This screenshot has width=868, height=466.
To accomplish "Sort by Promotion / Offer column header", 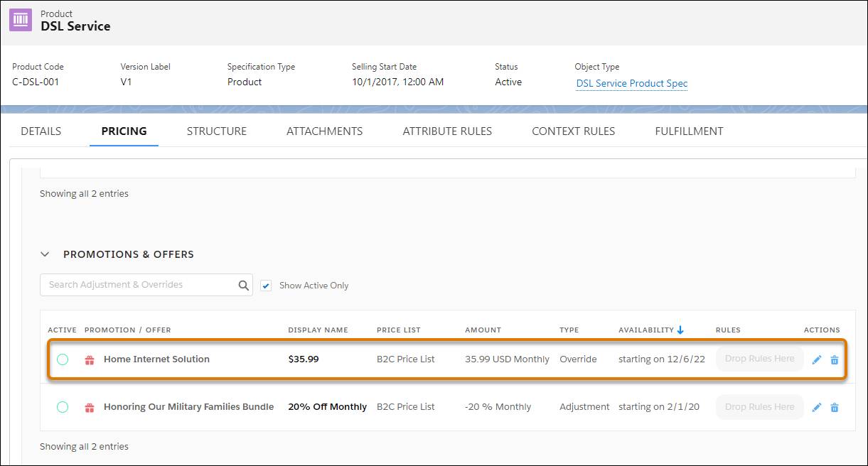I will (127, 330).
